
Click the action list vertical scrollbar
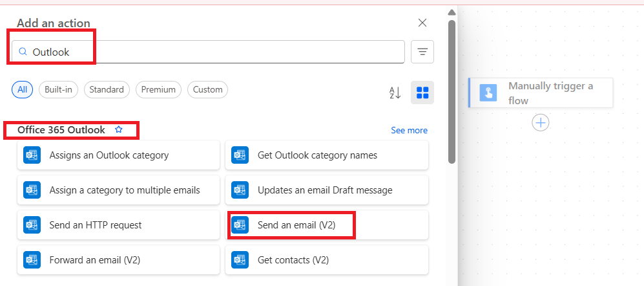(452, 91)
